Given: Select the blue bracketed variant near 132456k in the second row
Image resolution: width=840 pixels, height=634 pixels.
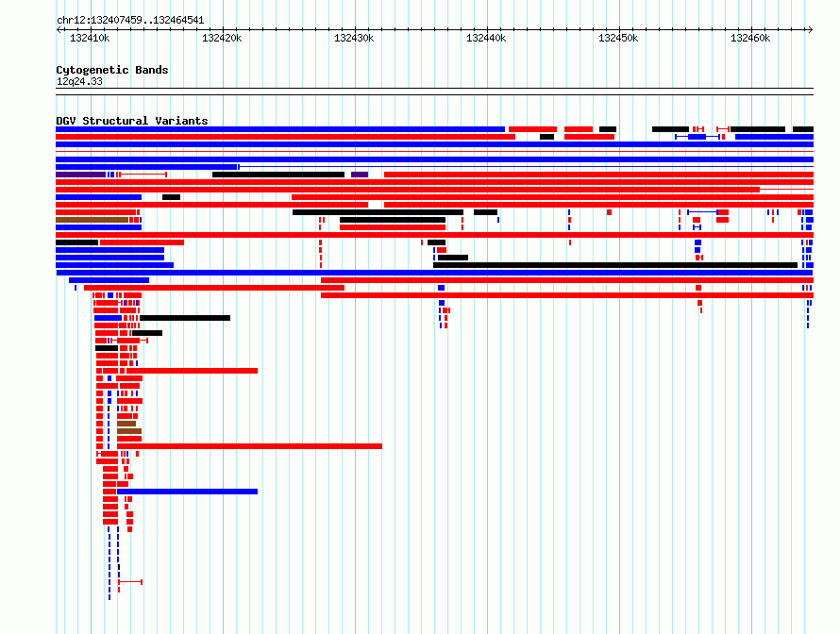Looking at the screenshot, I should tap(697, 137).
